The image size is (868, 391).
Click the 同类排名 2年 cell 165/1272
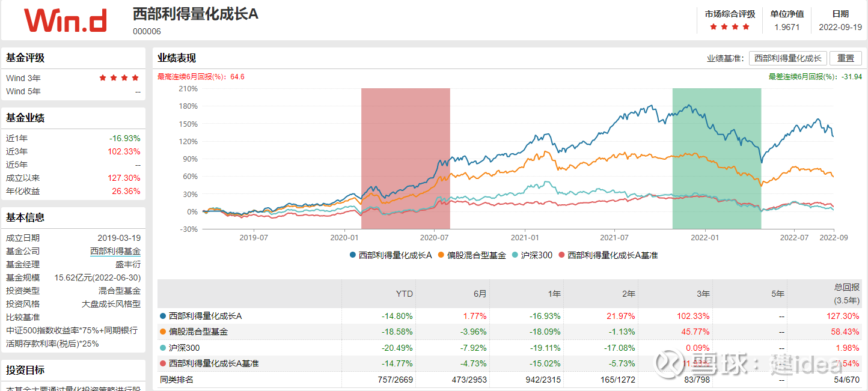[618, 380]
